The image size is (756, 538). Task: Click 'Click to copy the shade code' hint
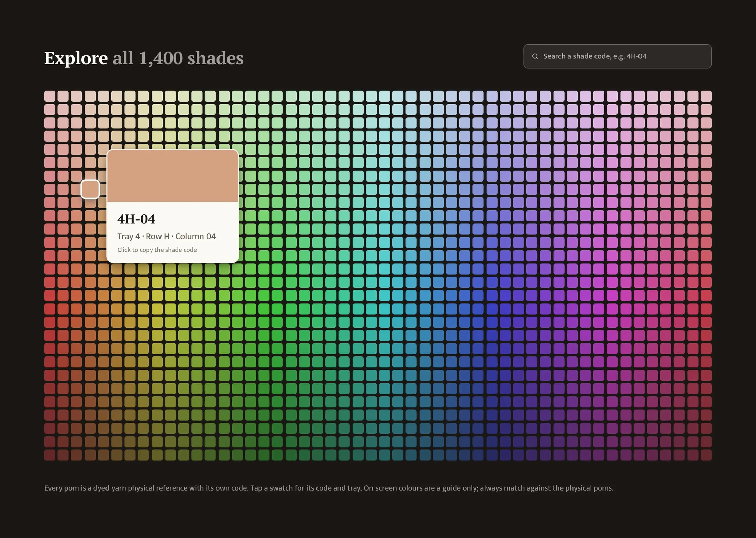point(157,250)
